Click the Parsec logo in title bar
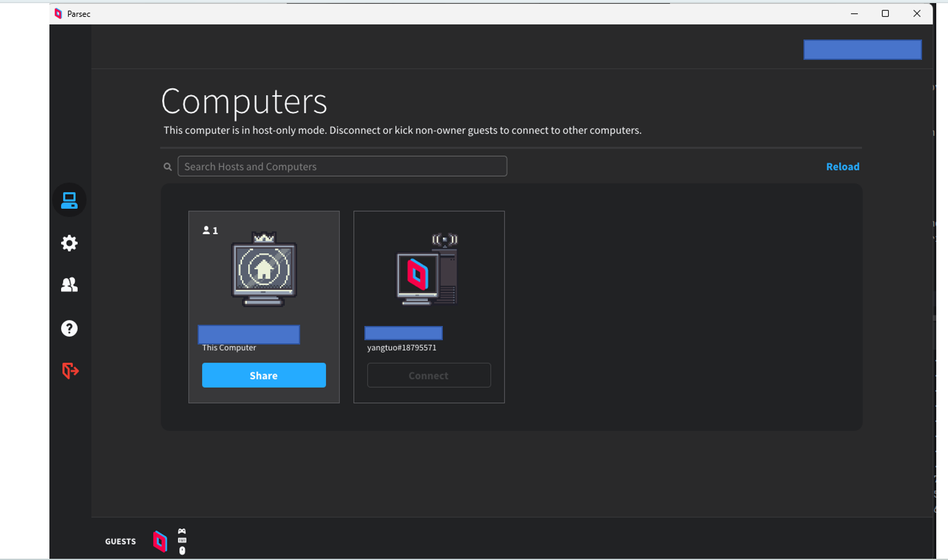 pyautogui.click(x=58, y=14)
